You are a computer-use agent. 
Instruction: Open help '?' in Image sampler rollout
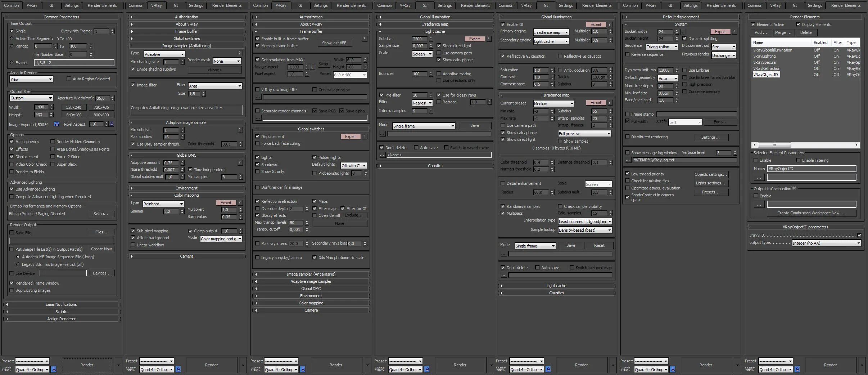click(x=240, y=53)
